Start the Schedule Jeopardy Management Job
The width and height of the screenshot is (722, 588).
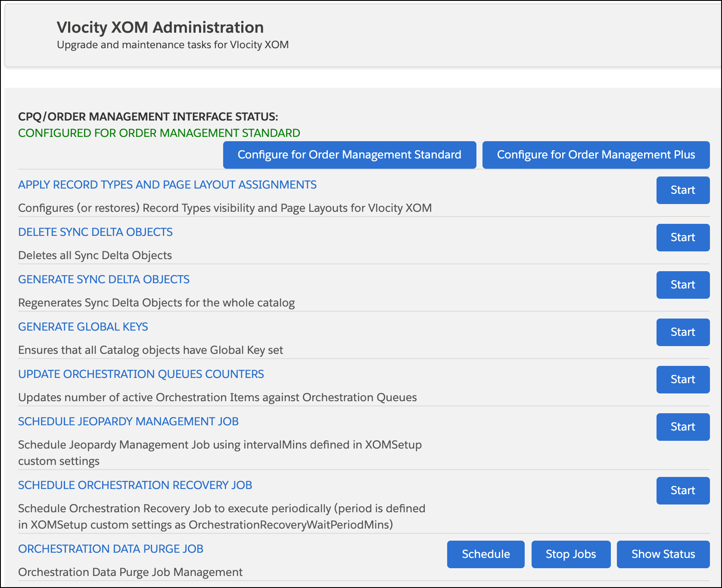683,427
